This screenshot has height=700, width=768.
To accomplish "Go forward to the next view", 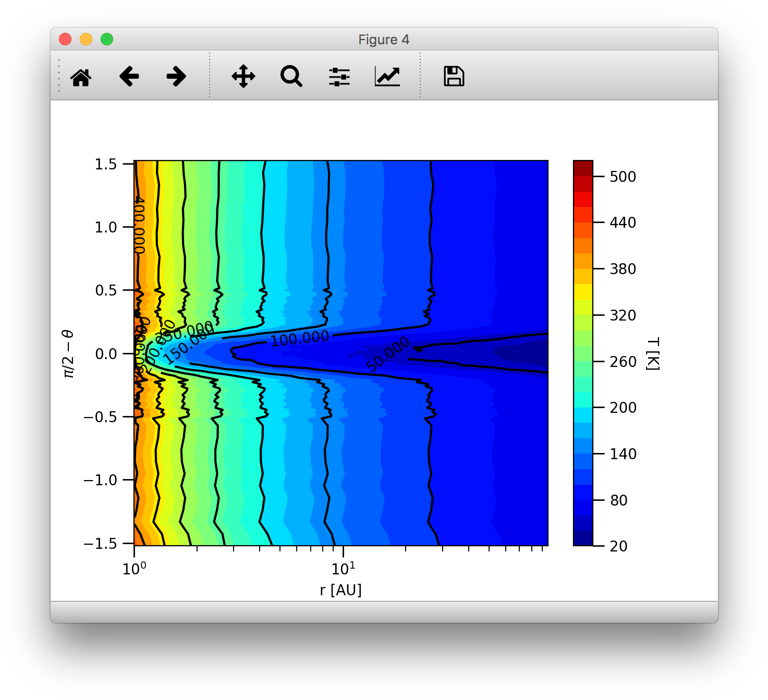I will coord(176,77).
